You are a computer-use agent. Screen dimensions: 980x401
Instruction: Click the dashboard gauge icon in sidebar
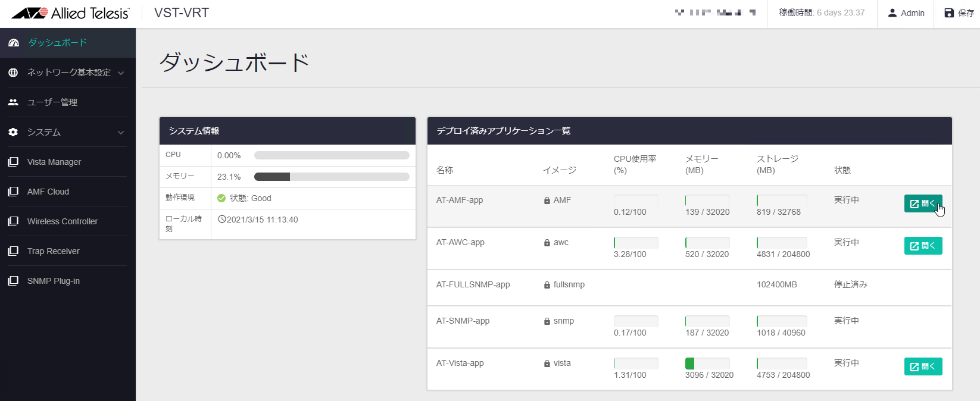[14, 43]
